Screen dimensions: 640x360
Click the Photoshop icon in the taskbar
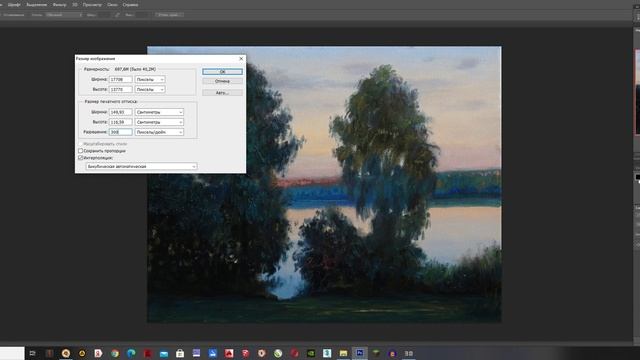tap(360, 353)
